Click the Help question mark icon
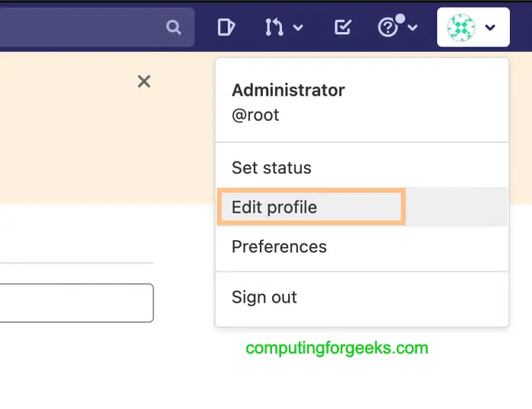This screenshot has width=532, height=409. (388, 28)
